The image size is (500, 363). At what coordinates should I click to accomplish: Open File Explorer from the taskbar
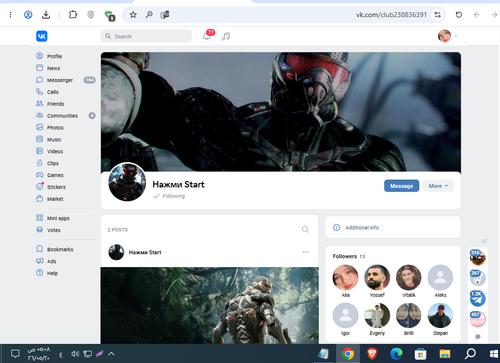tap(445, 354)
